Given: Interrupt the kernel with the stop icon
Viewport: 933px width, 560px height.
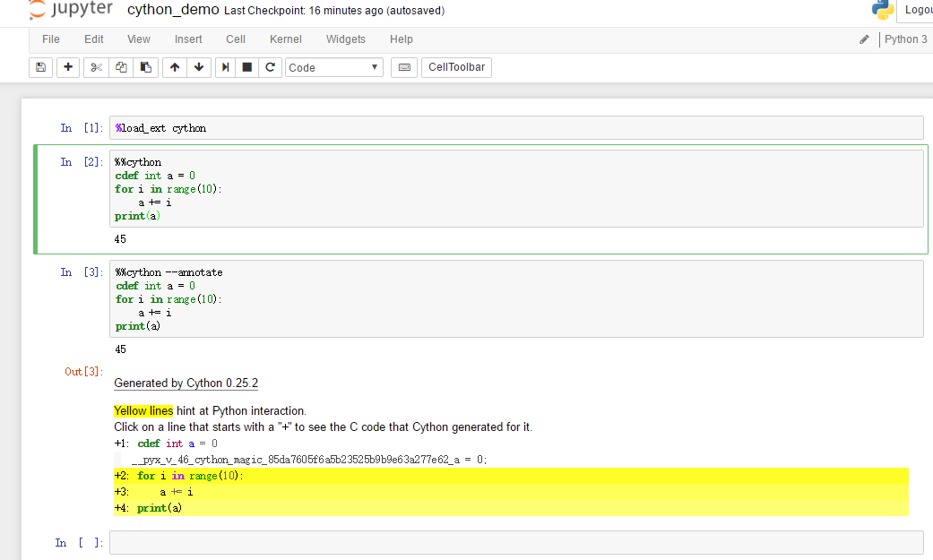Looking at the screenshot, I should (247, 67).
